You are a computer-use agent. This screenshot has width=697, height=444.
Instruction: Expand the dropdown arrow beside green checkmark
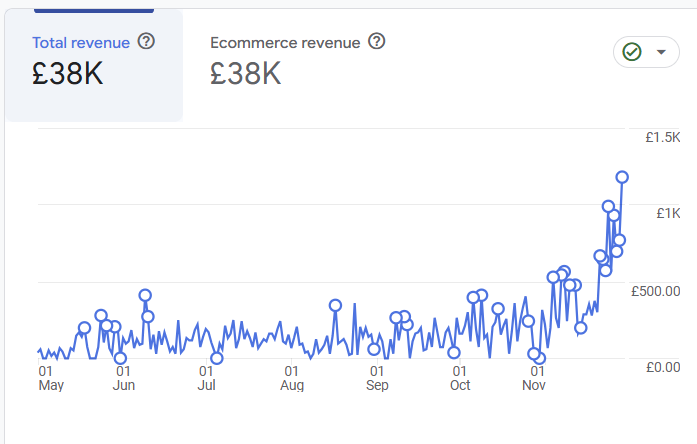click(x=661, y=52)
